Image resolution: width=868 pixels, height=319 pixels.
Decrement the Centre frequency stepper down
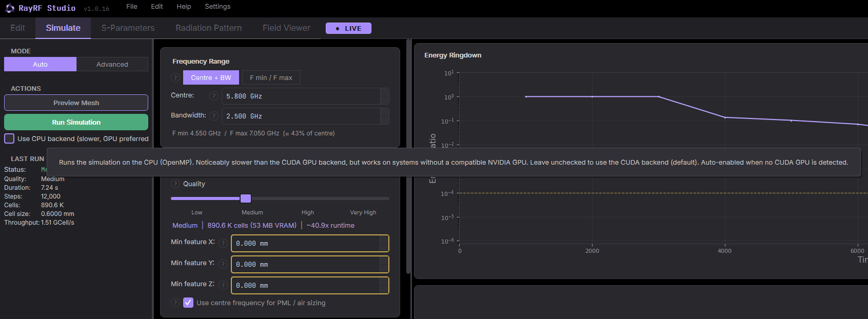[x=384, y=100]
